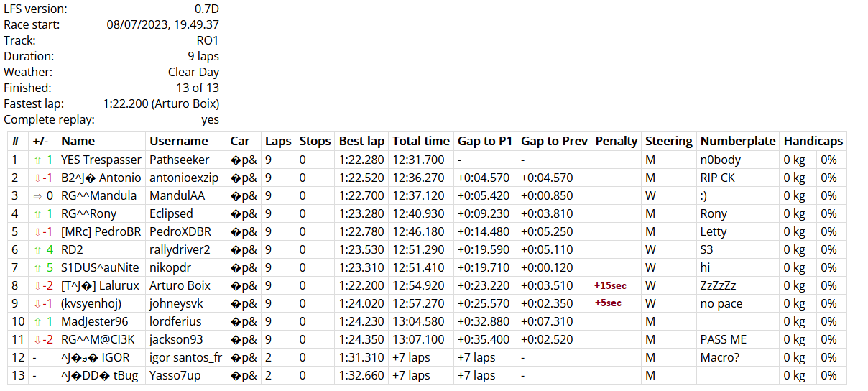Click the Gap to P1 column header
This screenshot has width=868, height=391.
pyautogui.click(x=484, y=141)
